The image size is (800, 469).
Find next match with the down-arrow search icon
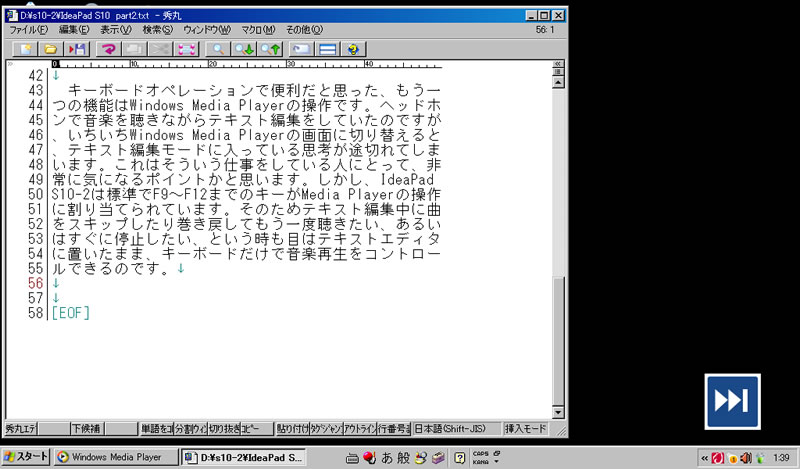click(243, 48)
